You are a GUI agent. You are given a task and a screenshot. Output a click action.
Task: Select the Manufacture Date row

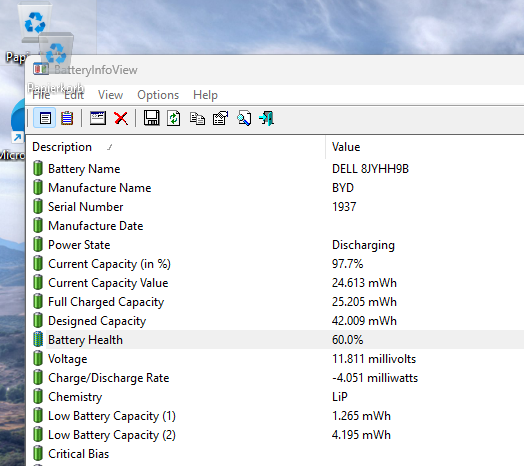tap(275, 226)
